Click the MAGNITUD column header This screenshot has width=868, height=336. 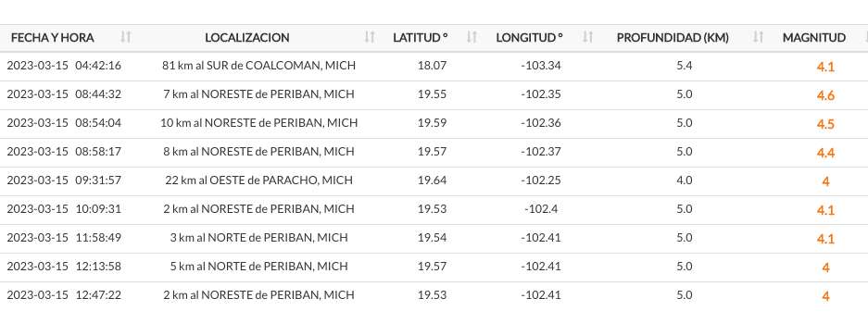point(813,38)
